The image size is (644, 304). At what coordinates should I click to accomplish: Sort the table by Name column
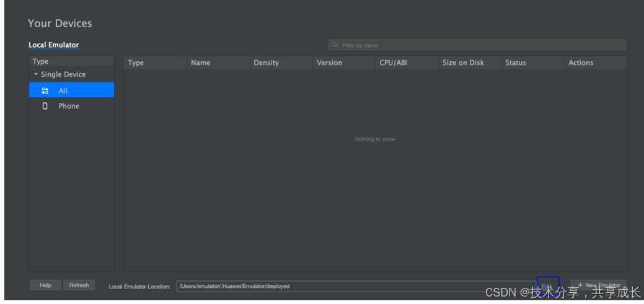[x=200, y=63]
